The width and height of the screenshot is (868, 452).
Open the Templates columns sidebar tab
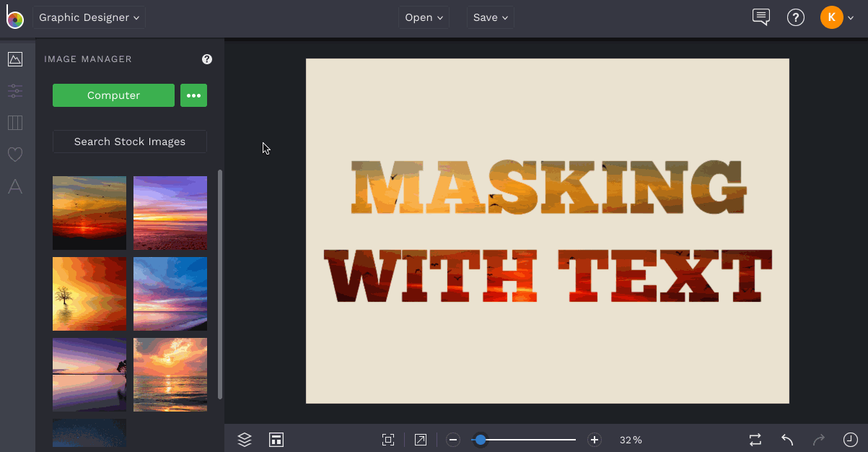[15, 123]
